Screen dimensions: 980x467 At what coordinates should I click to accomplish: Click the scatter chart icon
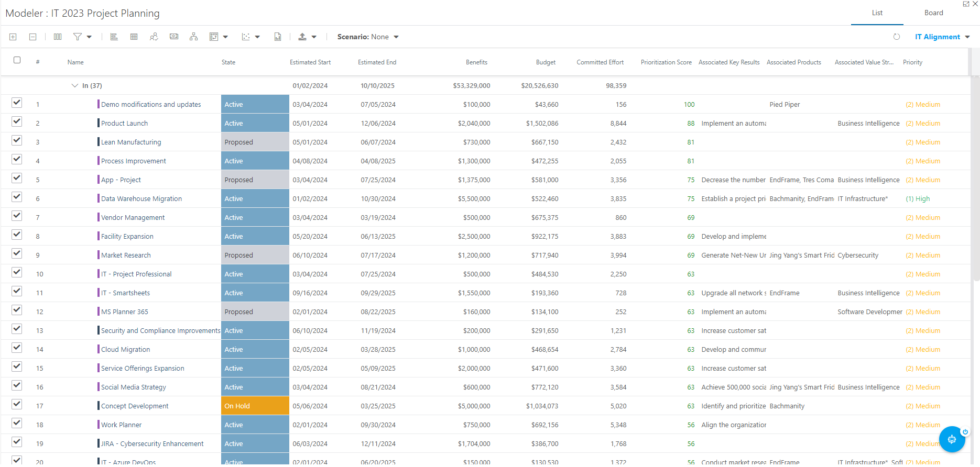pos(246,37)
